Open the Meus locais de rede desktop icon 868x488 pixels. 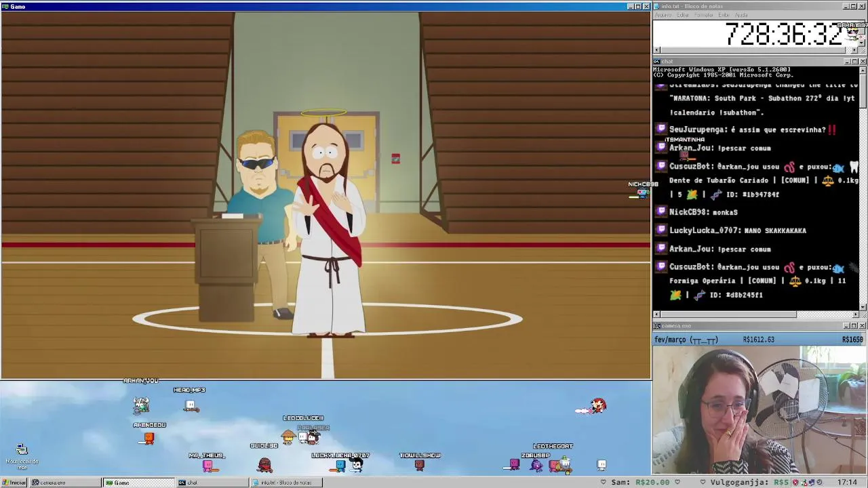coord(22,457)
